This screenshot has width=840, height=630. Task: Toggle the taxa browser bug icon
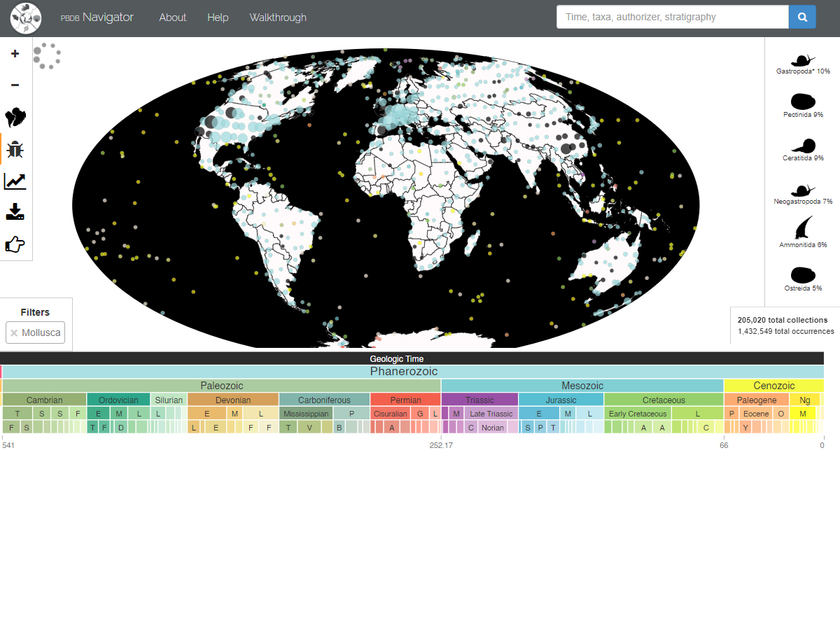point(15,149)
